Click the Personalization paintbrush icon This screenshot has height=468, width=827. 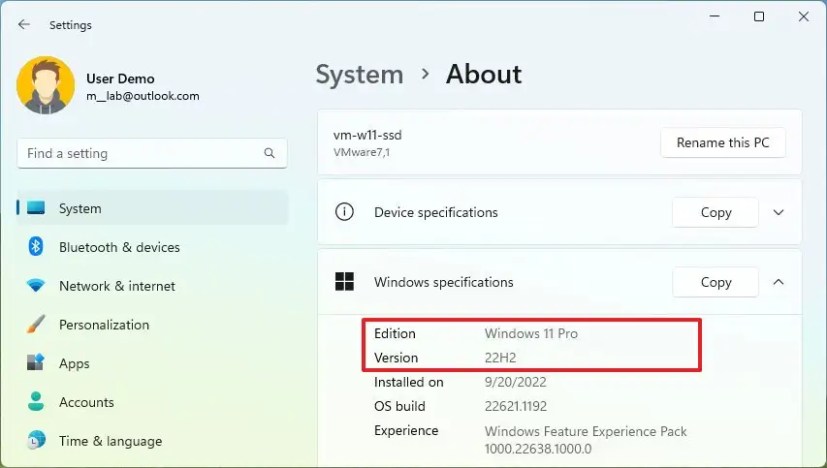pos(35,324)
